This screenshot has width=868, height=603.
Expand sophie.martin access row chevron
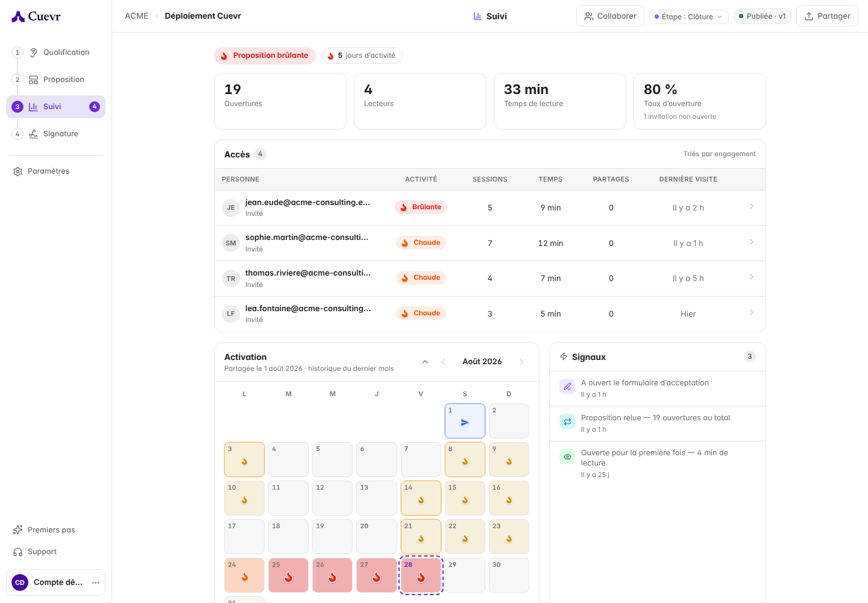coord(752,242)
